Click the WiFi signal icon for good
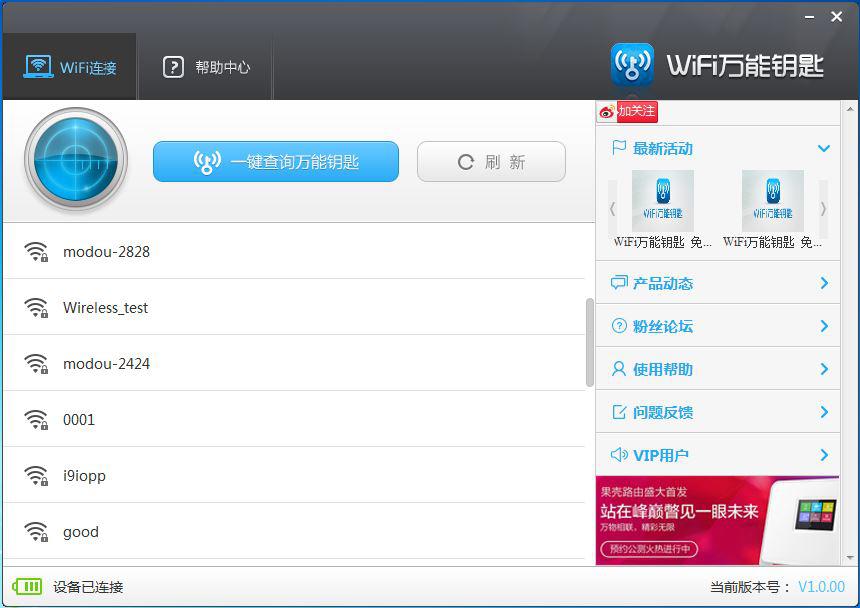860x608 pixels. click(36, 531)
